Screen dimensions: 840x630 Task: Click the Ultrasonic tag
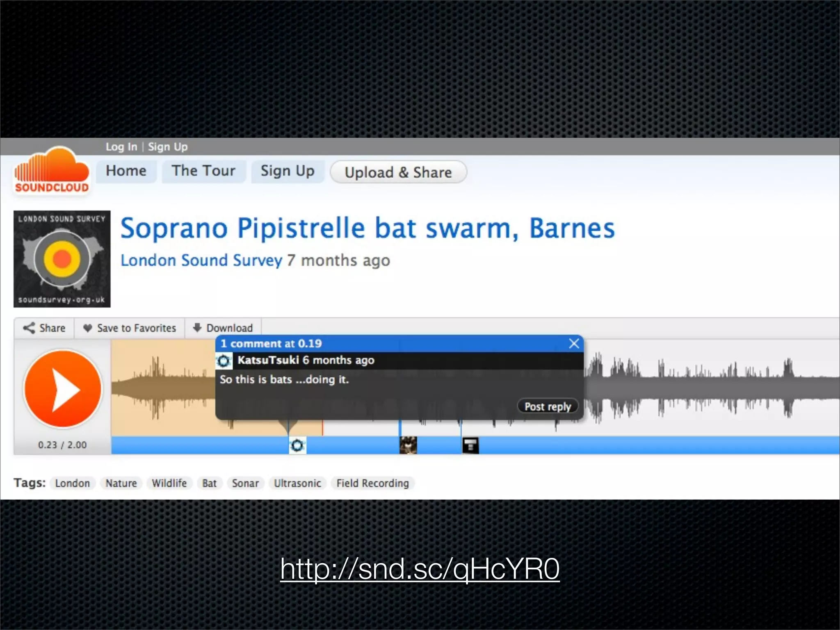click(x=297, y=483)
